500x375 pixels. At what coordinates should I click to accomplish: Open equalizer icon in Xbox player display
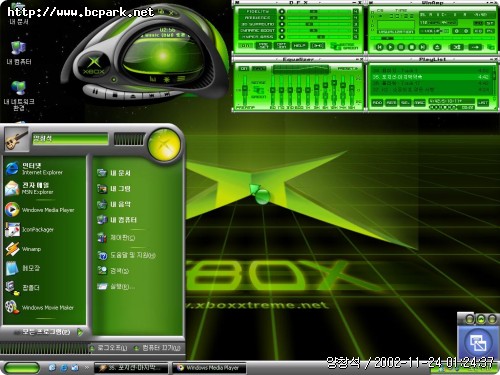(153, 79)
